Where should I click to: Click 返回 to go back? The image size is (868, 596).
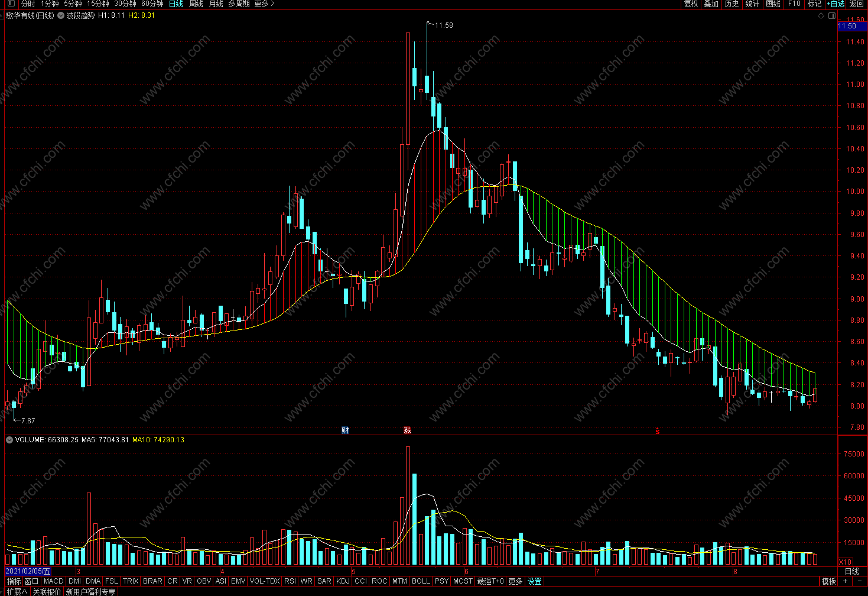click(857, 4)
